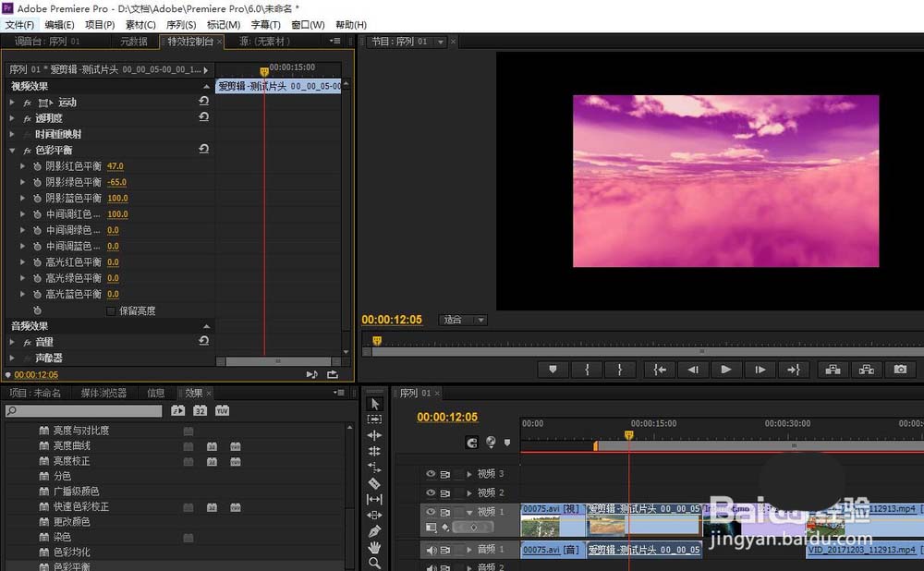The width and height of the screenshot is (924, 571).
Task: Toggle stopwatch for 阴影红色平衡
Action: 38,166
